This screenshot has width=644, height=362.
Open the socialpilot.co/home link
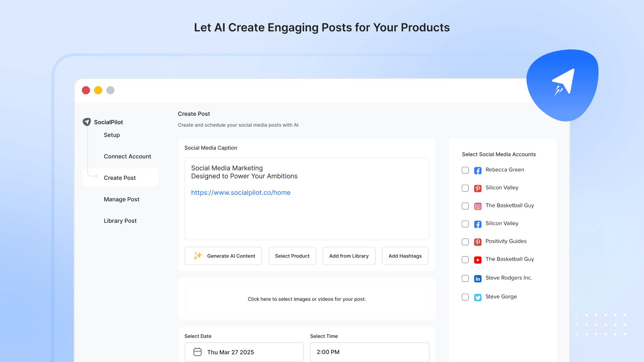click(x=241, y=192)
